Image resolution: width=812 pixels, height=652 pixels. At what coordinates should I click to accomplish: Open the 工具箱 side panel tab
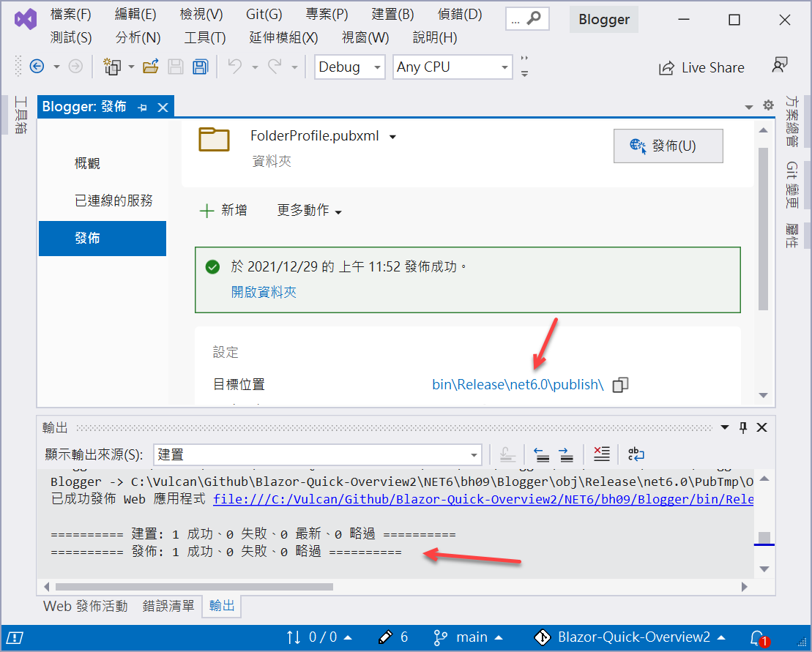[x=21, y=115]
